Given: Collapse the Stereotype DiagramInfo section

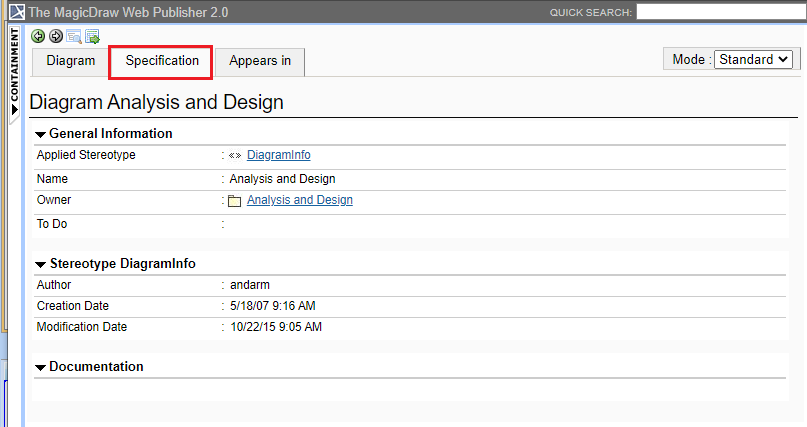Looking at the screenshot, I should coord(40,264).
